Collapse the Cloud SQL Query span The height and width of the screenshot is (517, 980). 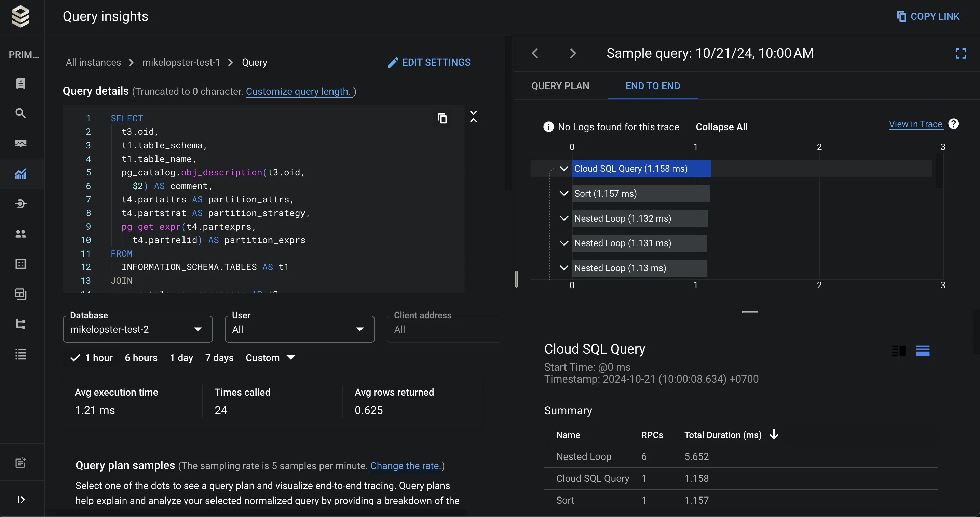564,168
